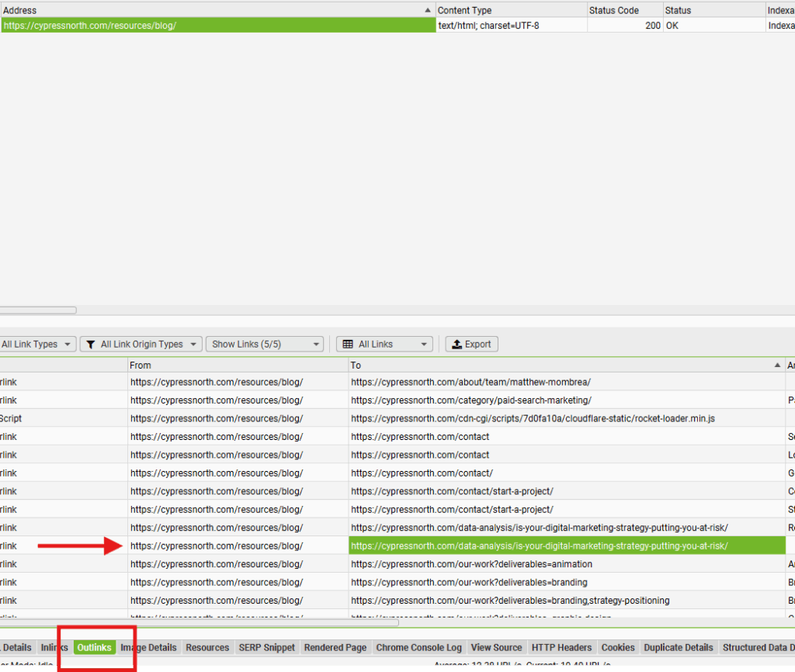Click the To column sort arrow
Viewport: 795px width, 672px height.
[777, 365]
